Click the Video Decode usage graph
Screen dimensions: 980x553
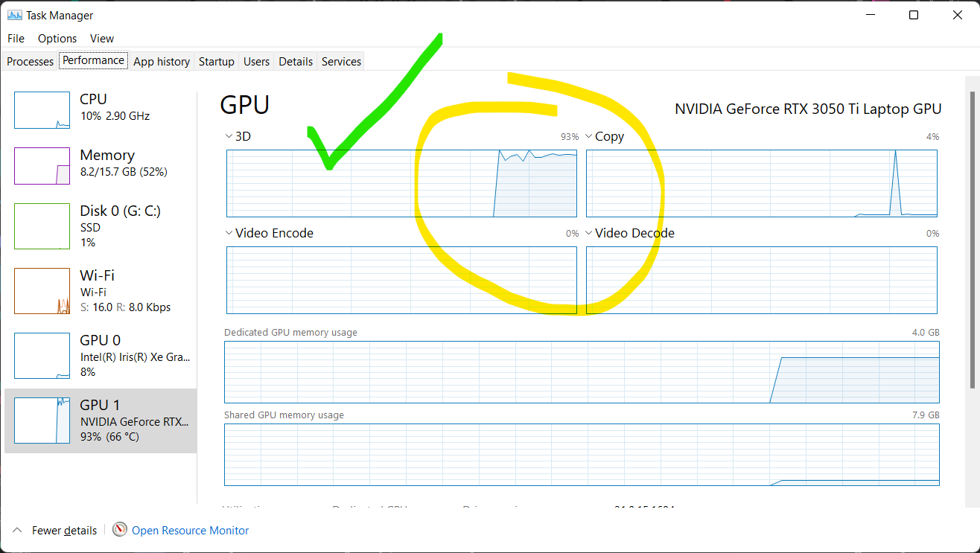[762, 280]
